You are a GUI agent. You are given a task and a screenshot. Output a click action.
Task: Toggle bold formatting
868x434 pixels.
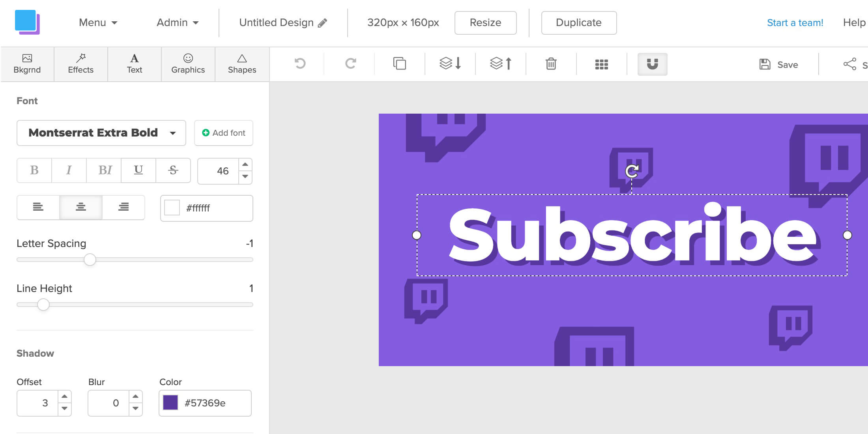click(34, 170)
